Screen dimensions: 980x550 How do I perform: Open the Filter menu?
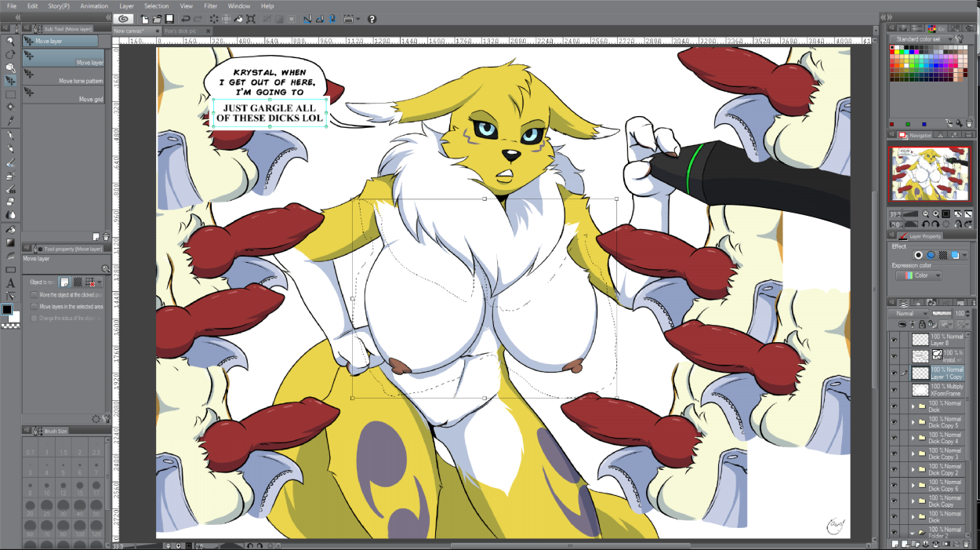click(210, 5)
